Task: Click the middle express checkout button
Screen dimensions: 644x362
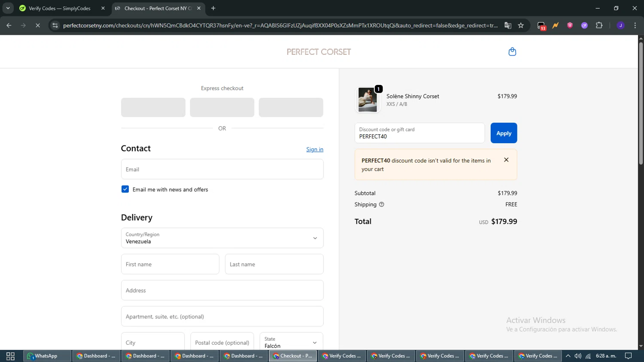Action: (x=222, y=107)
